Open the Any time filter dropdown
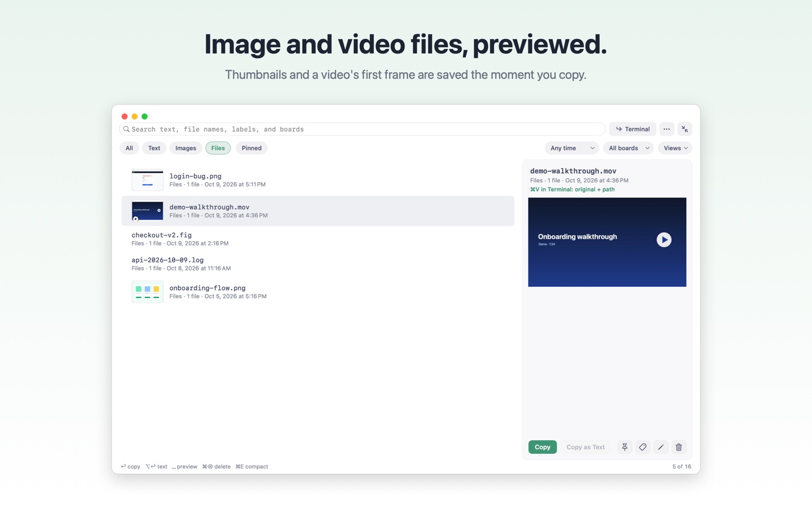 [572, 148]
